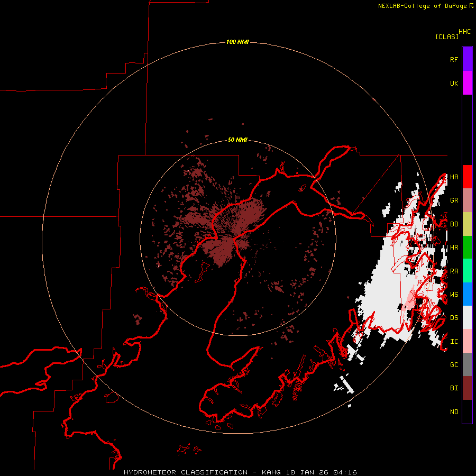Viewport: 476px width, 476px height.
Task: Click the BD legend label
Action: 454,224
